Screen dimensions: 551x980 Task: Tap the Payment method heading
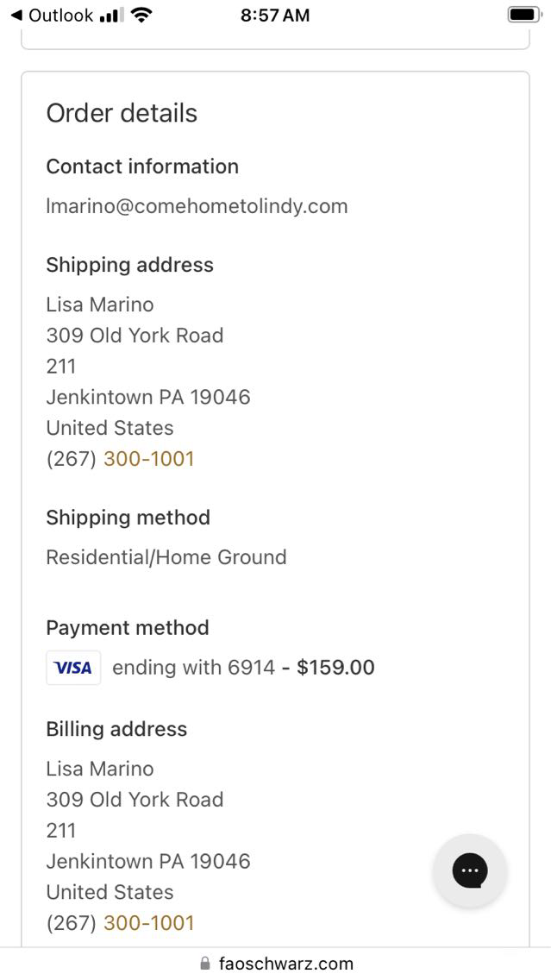coord(127,627)
